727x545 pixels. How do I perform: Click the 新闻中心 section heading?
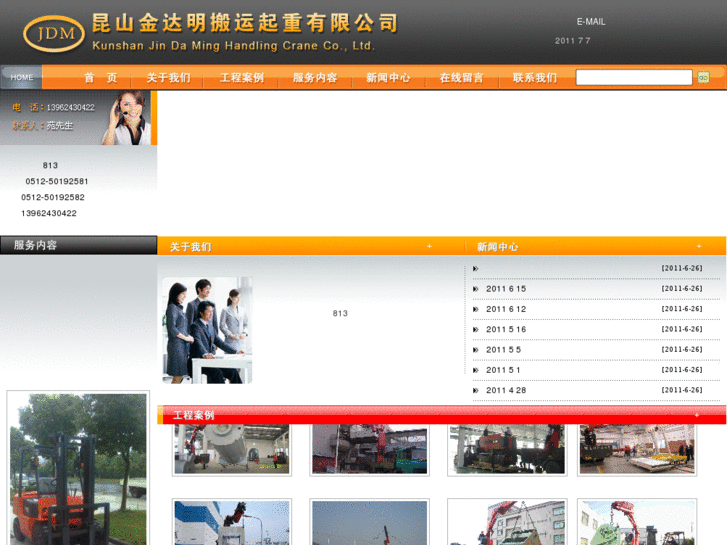click(497, 247)
